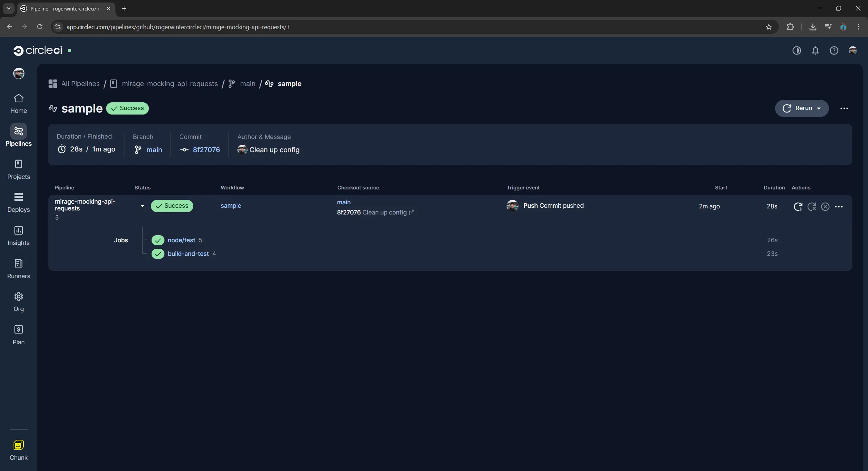Image resolution: width=868 pixels, height=471 pixels.
Task: Open the Chrome three-dot menu
Action: pos(859,27)
